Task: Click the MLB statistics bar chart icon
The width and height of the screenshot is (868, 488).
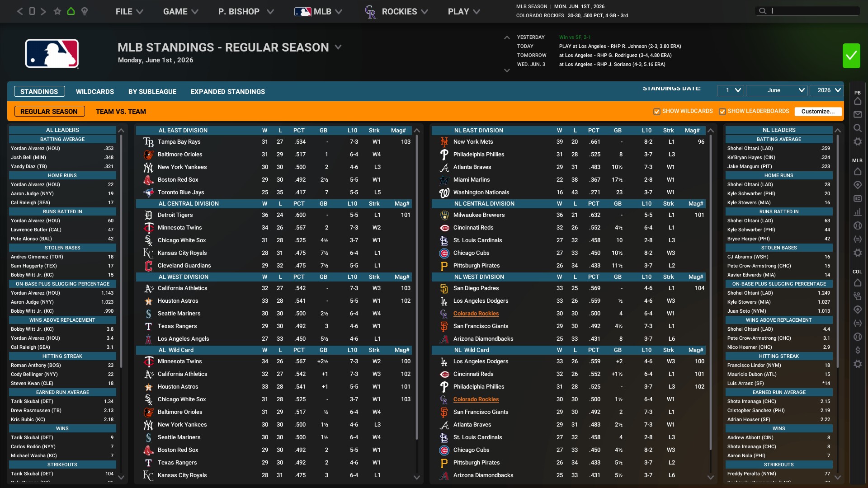Action: (858, 212)
